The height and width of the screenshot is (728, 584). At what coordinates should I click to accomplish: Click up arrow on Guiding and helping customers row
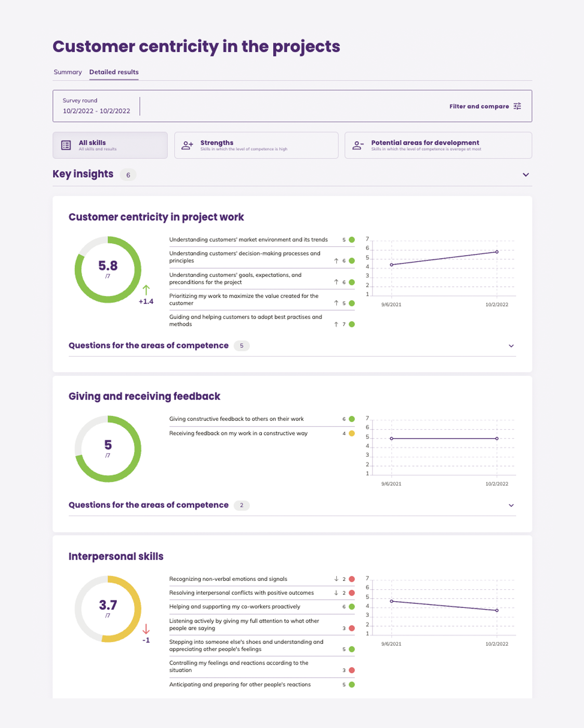pyautogui.click(x=336, y=324)
